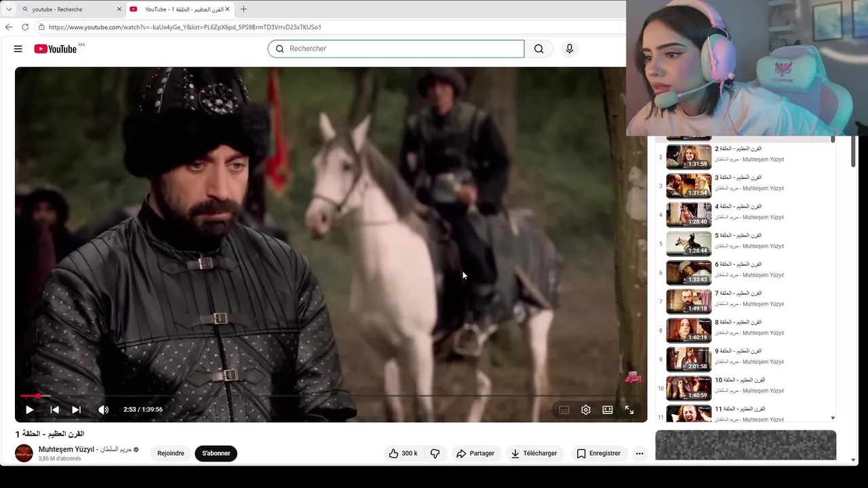868x488 pixels.
Task: Open more actions three-dot menu
Action: point(639,453)
